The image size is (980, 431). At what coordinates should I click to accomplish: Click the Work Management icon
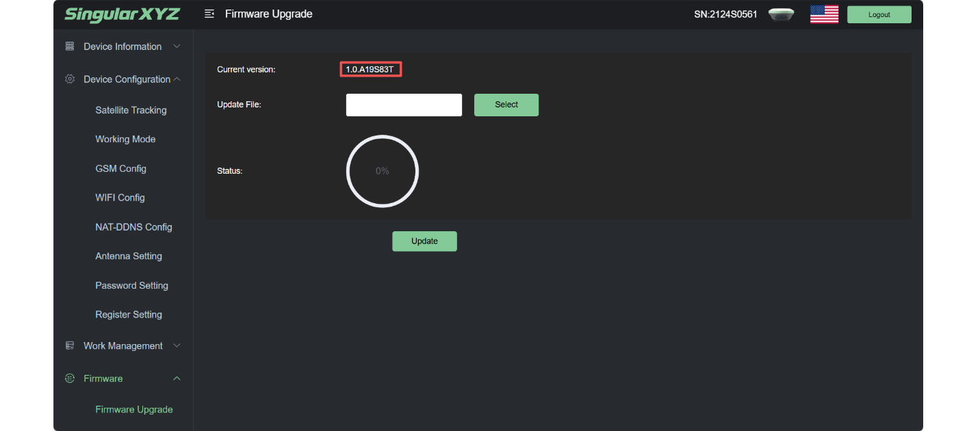tap(70, 346)
